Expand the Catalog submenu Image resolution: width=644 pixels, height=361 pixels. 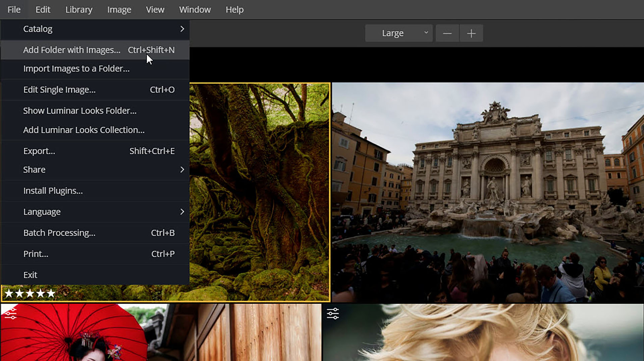[x=95, y=29]
